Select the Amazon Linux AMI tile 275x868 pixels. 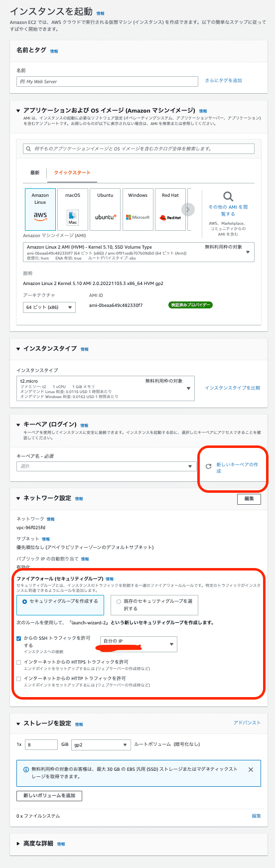[40, 209]
